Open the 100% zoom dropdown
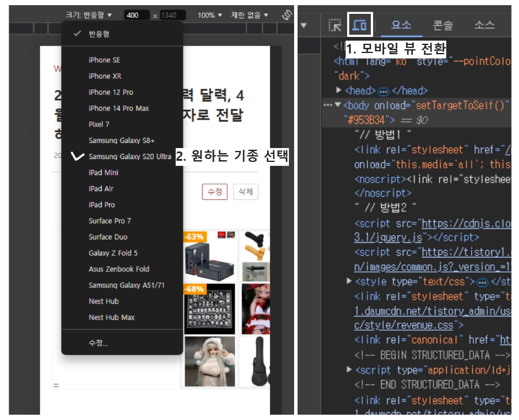Image resolution: width=519 pixels, height=420 pixels. click(x=210, y=15)
